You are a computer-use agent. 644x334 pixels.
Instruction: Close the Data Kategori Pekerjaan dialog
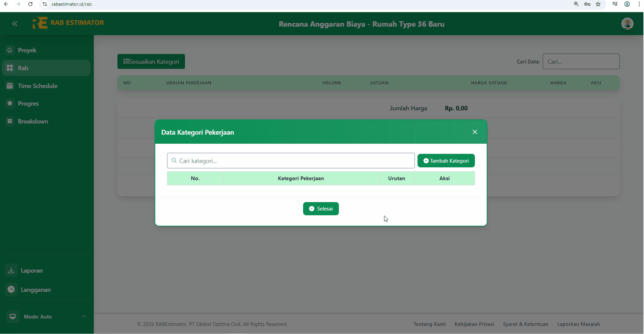click(475, 132)
